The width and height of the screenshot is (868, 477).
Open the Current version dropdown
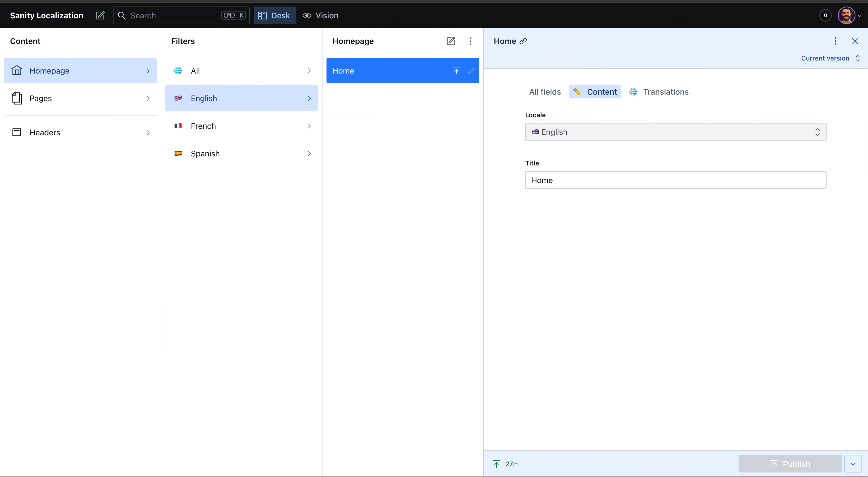830,58
